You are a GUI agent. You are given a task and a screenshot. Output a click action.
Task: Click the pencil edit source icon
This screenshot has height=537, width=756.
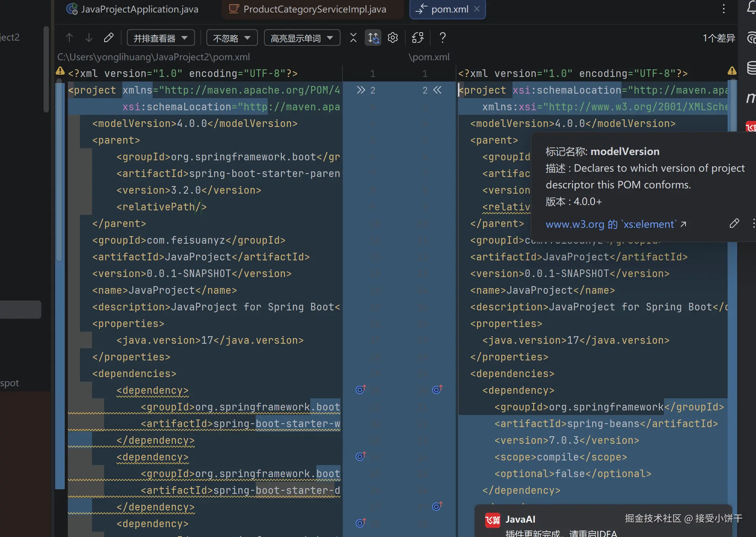(x=109, y=38)
